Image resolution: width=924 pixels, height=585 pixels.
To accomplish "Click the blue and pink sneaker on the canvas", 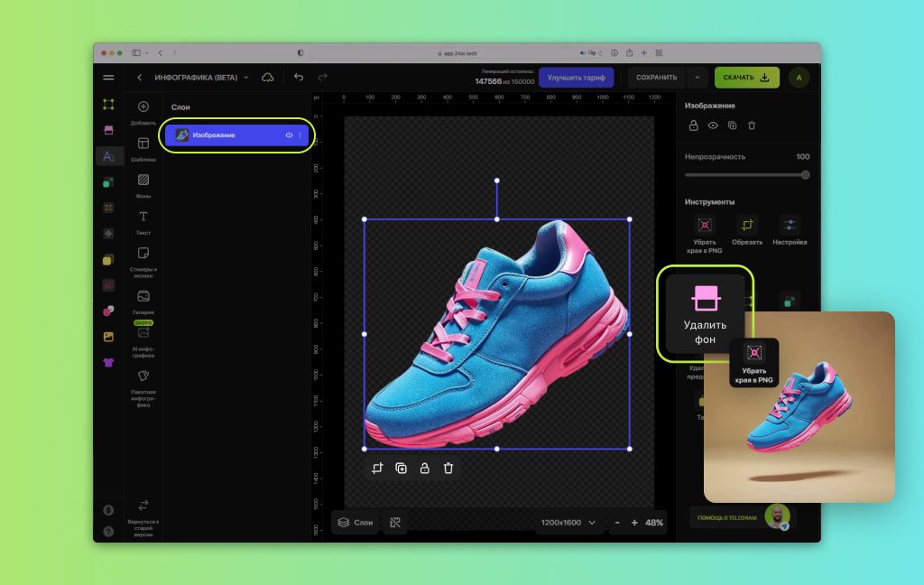I will pos(497,334).
